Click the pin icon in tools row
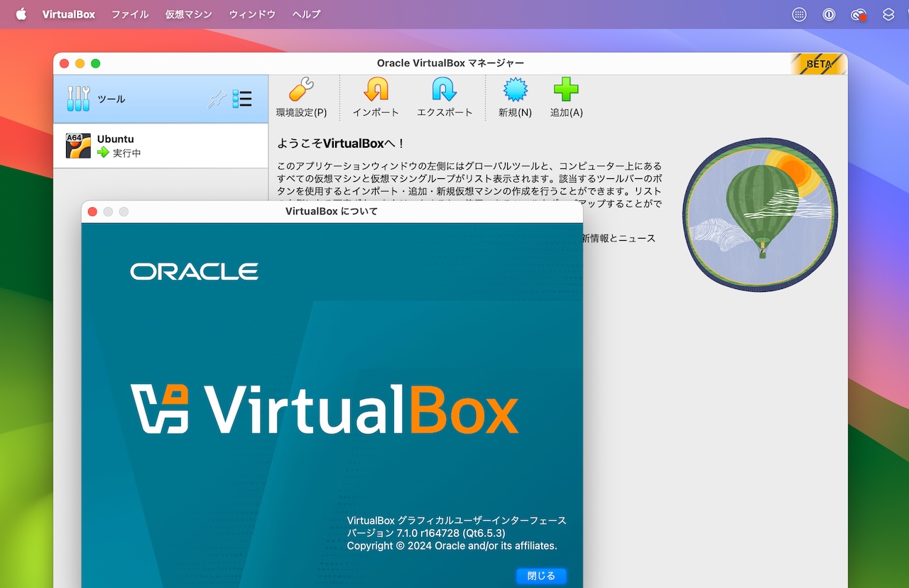This screenshot has width=909, height=588. 216,99
